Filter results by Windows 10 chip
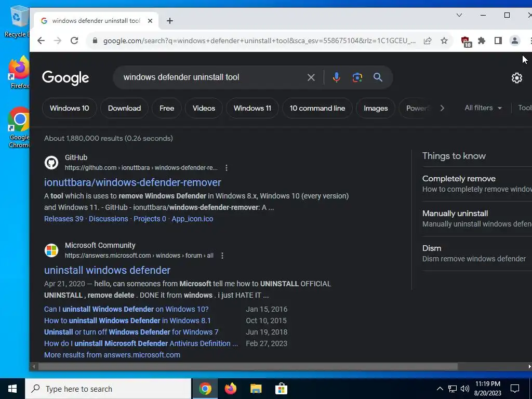 (70, 108)
